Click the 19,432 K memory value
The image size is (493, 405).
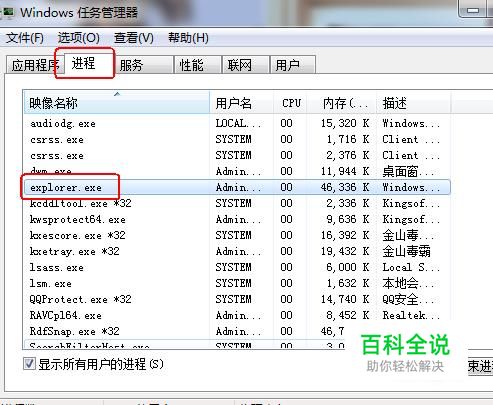pos(345,251)
